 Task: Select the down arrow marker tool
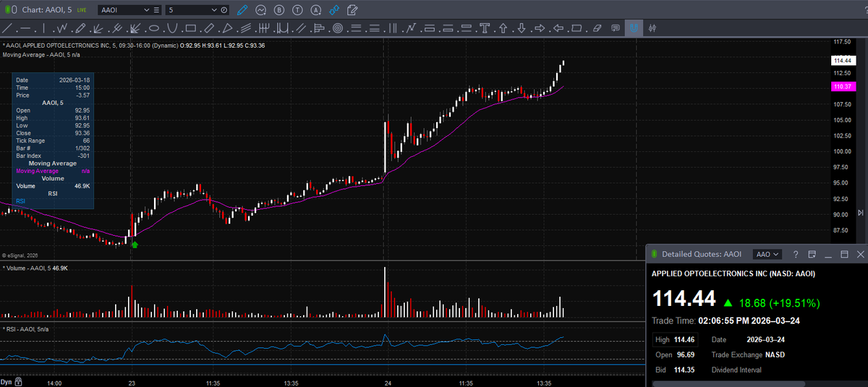click(522, 29)
